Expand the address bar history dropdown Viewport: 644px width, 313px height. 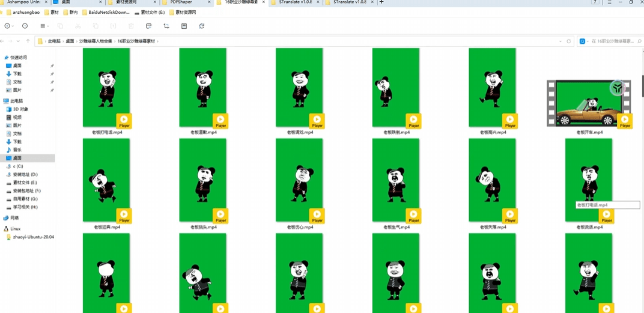coord(560,41)
